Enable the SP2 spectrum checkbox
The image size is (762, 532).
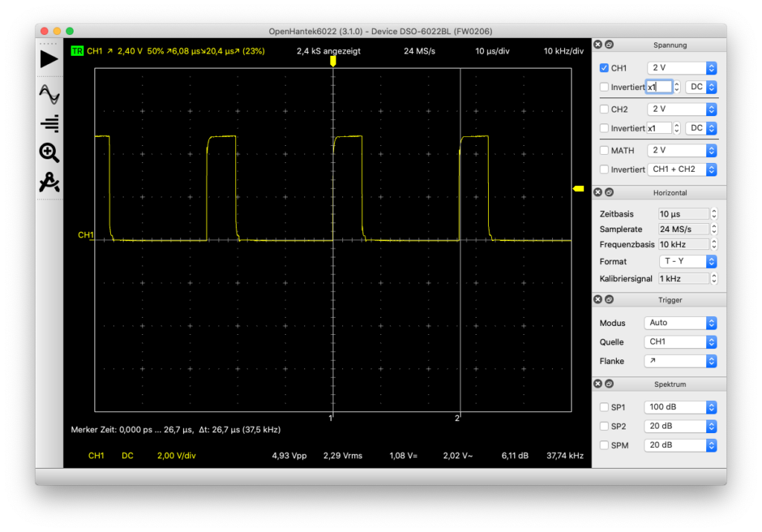click(x=604, y=426)
